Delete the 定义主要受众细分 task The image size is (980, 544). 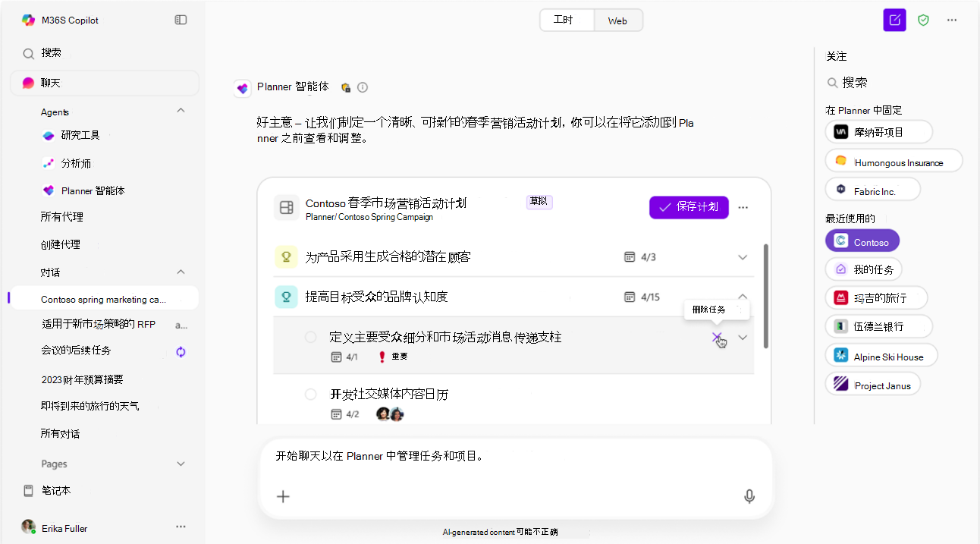click(717, 337)
